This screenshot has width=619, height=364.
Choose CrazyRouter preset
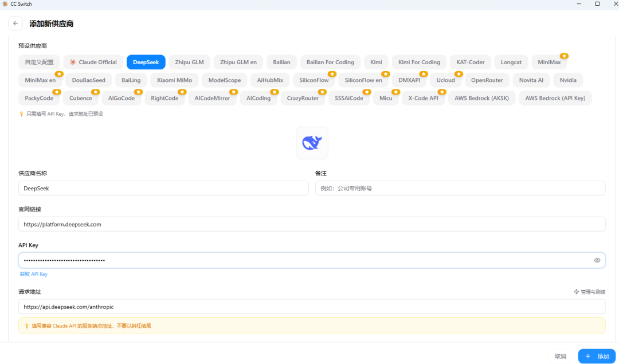[x=303, y=98]
